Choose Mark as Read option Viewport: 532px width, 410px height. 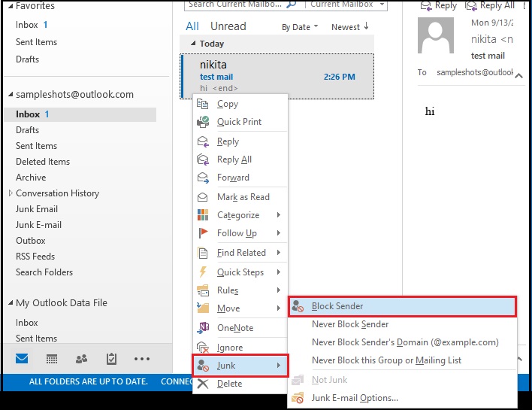coord(243,197)
